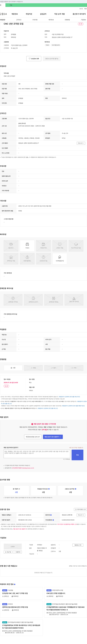Click the 고용24 입사지원 불가능 button
The width and height of the screenshot is (87, 644).
(52, 59)
